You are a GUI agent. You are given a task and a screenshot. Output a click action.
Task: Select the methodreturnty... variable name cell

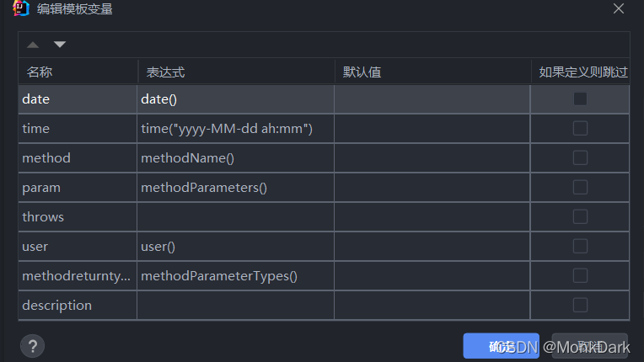pos(78,276)
